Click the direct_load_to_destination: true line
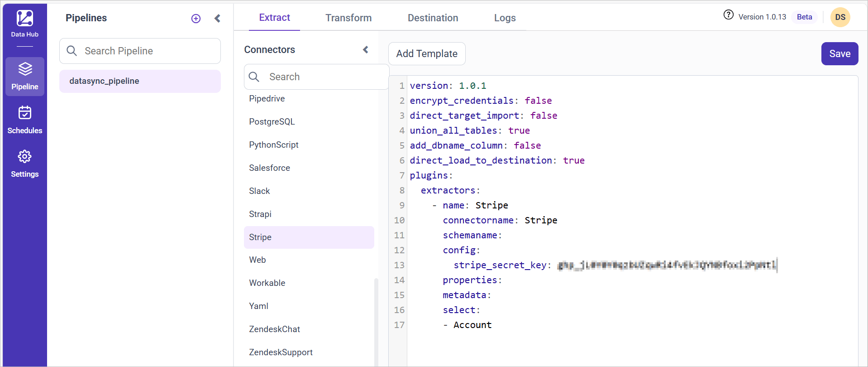868x367 pixels. coord(497,160)
